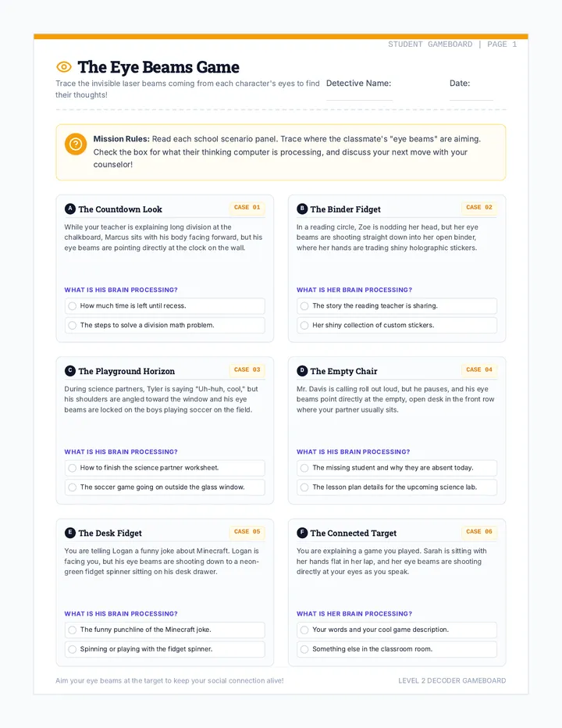Select 'How much time is left until recess'
The image size is (562, 728).
point(165,306)
